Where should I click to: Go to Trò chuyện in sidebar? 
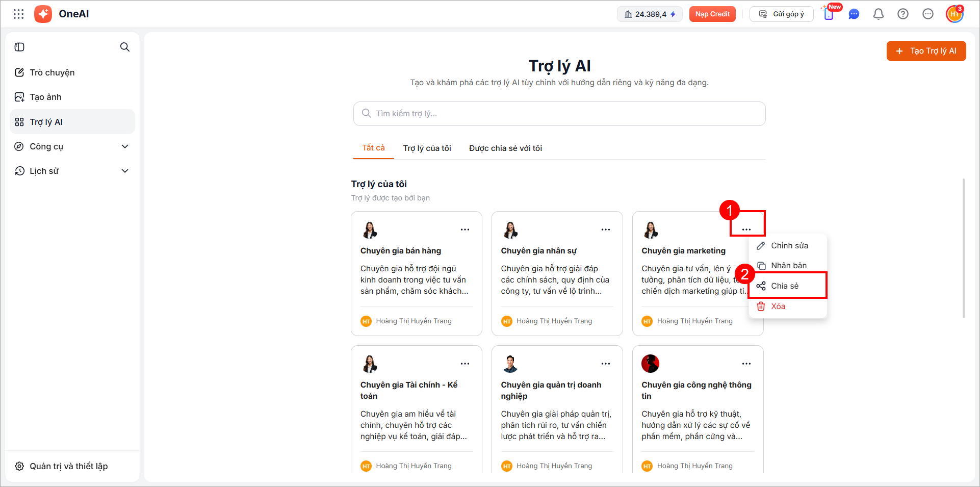[72, 72]
